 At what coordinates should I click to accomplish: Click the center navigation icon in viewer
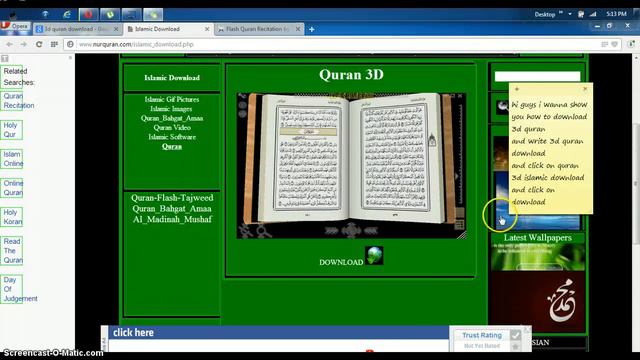pos(351,231)
